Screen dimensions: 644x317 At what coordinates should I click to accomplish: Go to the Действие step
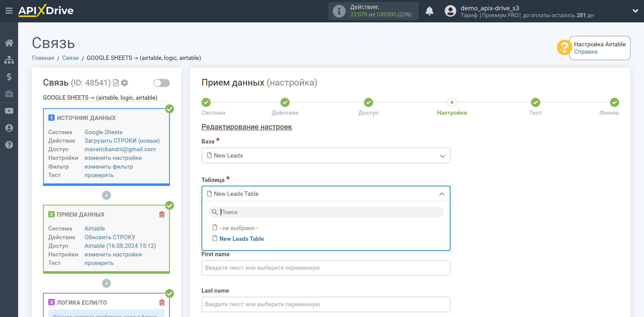(x=285, y=103)
